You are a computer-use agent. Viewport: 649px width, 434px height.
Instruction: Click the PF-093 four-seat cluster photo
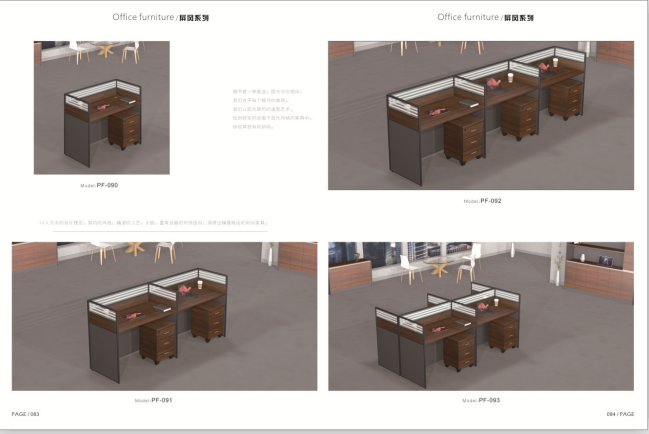(x=480, y=316)
